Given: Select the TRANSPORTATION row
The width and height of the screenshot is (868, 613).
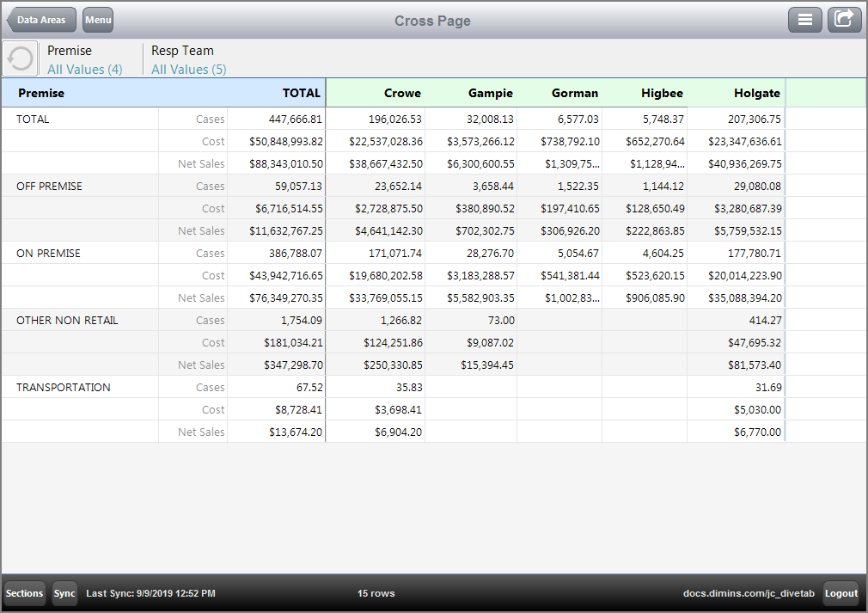Looking at the screenshot, I should coord(63,387).
